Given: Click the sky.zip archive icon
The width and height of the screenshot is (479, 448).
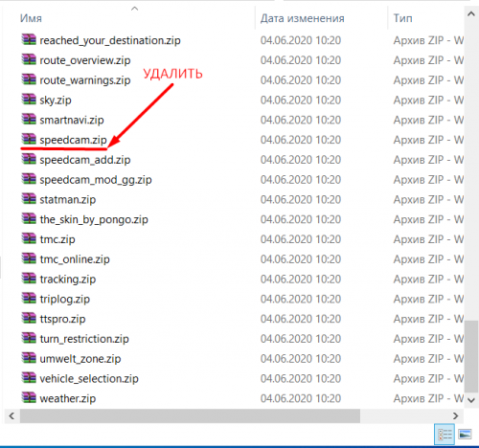Looking at the screenshot, I should tap(29, 100).
